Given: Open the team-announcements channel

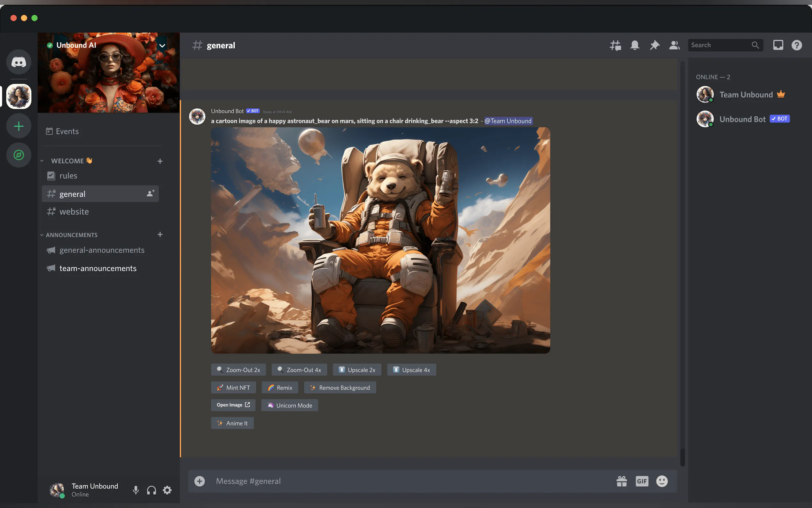Looking at the screenshot, I should pos(98,268).
